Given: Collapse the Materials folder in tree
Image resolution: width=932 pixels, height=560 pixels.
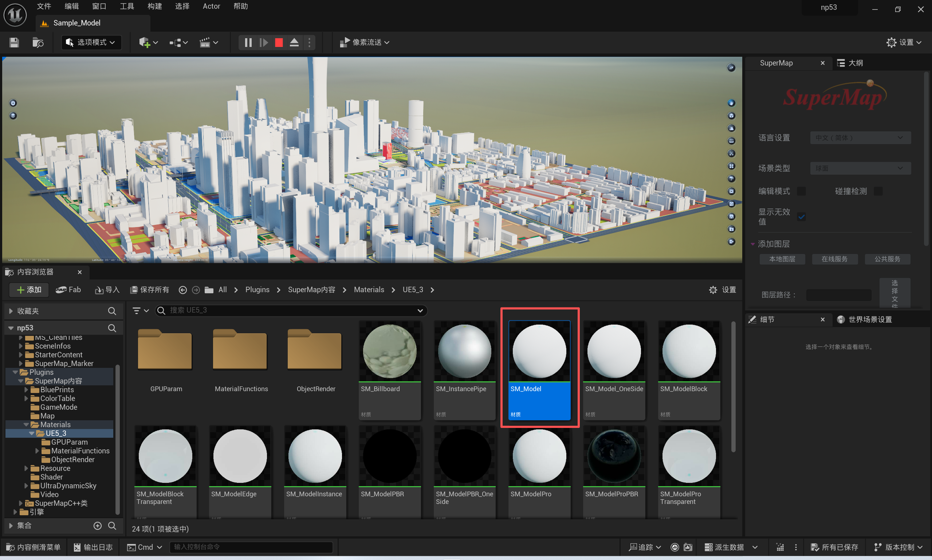Looking at the screenshot, I should [26, 425].
